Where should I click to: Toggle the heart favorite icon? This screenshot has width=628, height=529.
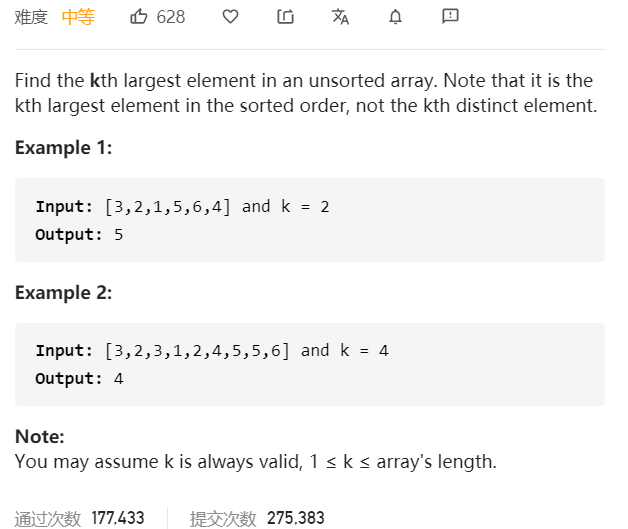click(230, 17)
